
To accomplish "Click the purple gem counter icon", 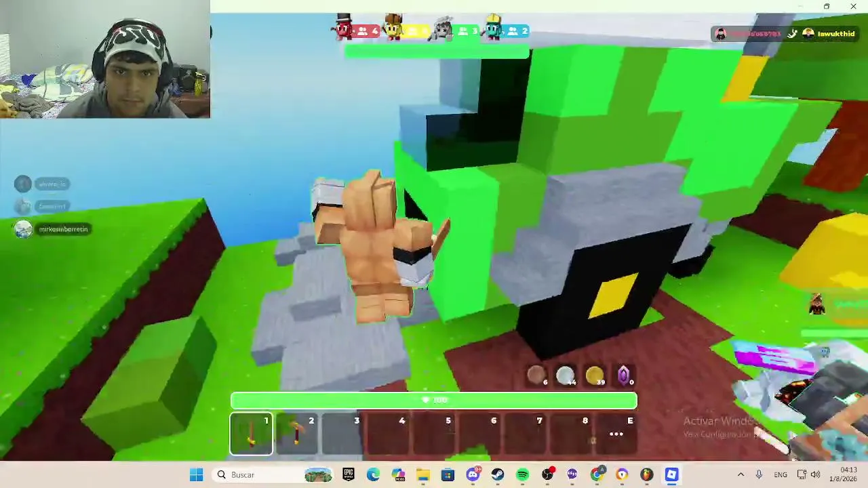I will coord(624,375).
